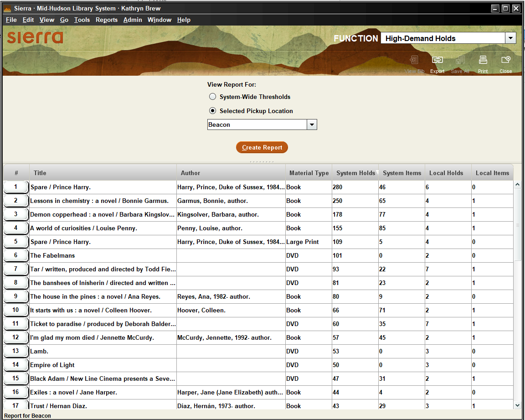The image size is (525, 420).
Task: Click row number 6 button
Action: coord(16,255)
